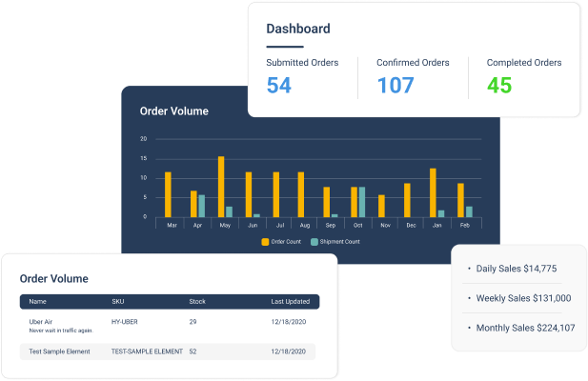The width and height of the screenshot is (588, 381).
Task: Click the teal Oct shipment count bar
Action: (362, 202)
